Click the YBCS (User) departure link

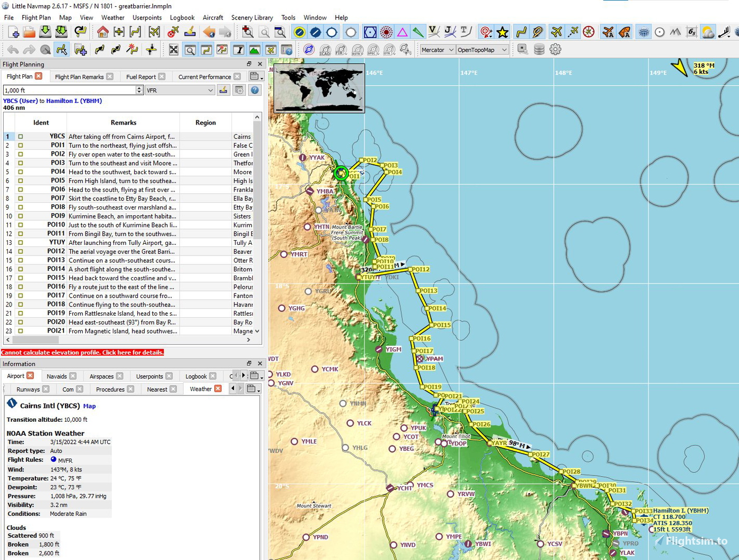point(21,101)
